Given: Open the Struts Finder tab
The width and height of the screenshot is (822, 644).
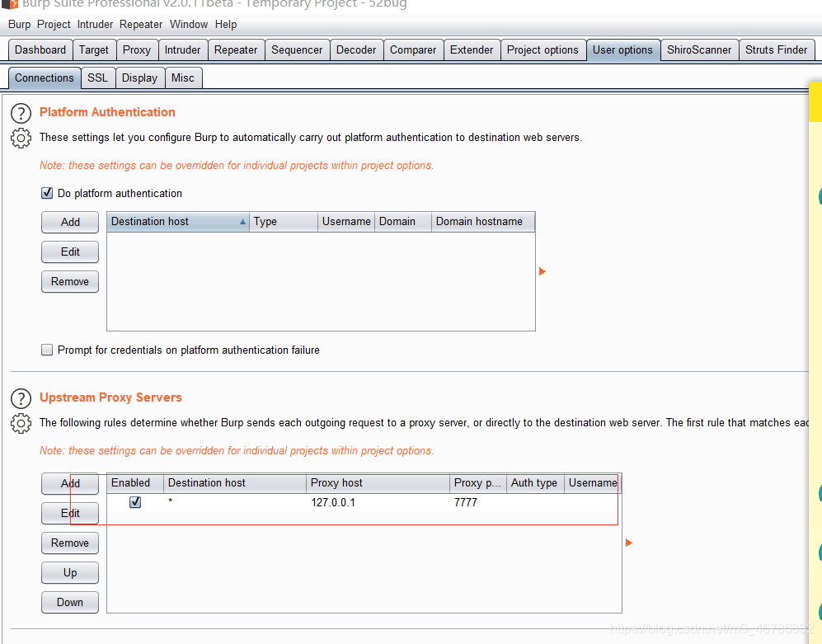Looking at the screenshot, I should click(x=777, y=49).
